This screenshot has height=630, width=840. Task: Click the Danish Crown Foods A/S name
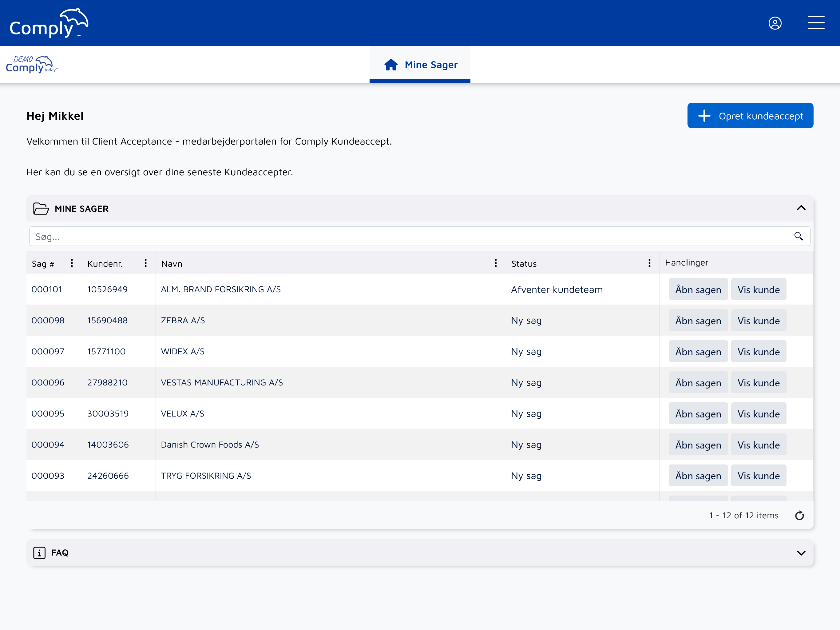[x=210, y=445]
